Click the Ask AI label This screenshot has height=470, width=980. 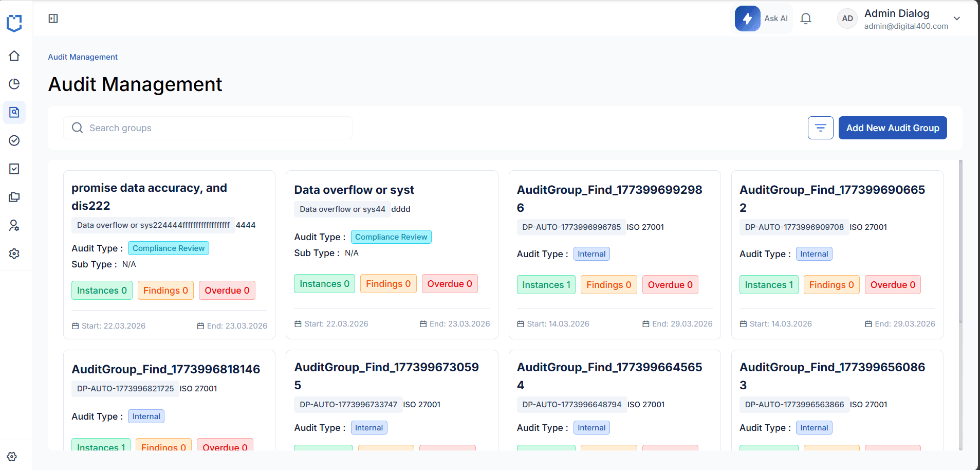[776, 19]
